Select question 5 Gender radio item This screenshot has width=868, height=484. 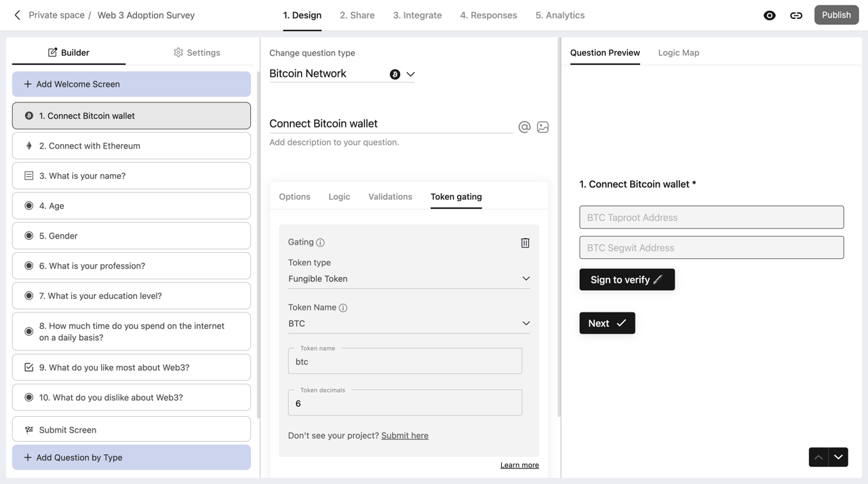[x=28, y=235]
